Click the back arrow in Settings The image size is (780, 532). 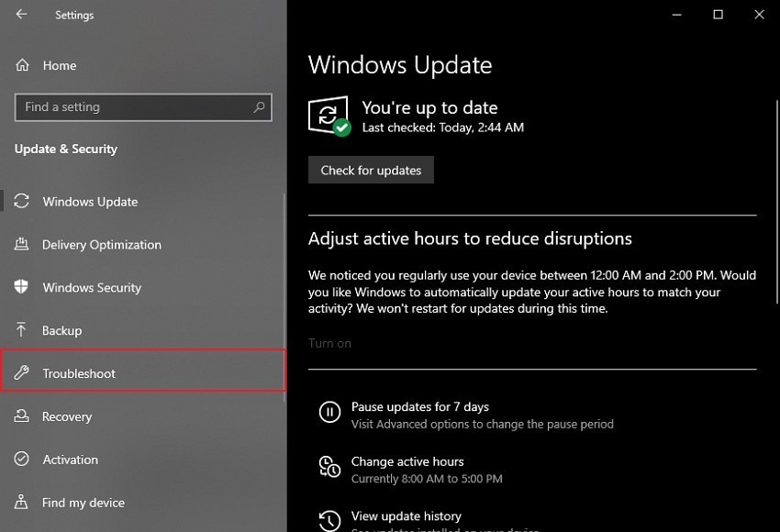(21, 14)
